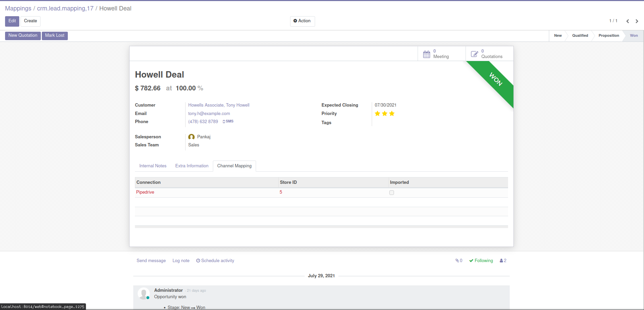Viewport: 644px width, 310px height.
Task: Click the third priority star
Action: [x=392, y=114]
